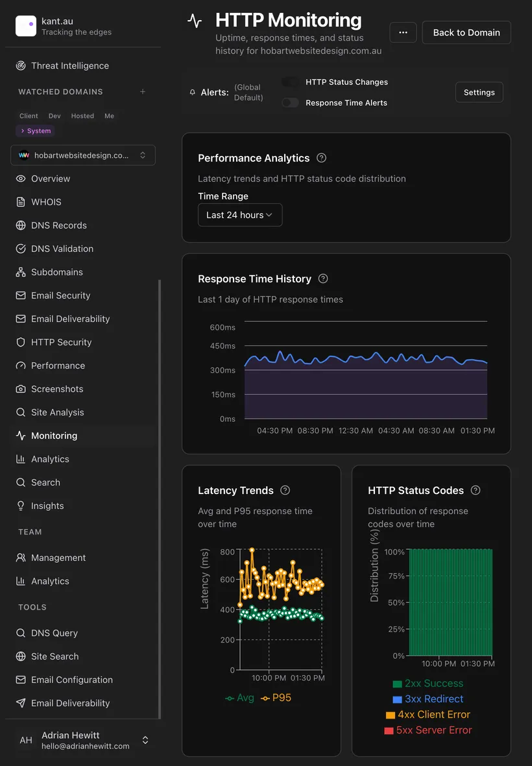Viewport: 532px width, 766px height.
Task: Click the Email Configuration envelope icon
Action: [x=21, y=680]
